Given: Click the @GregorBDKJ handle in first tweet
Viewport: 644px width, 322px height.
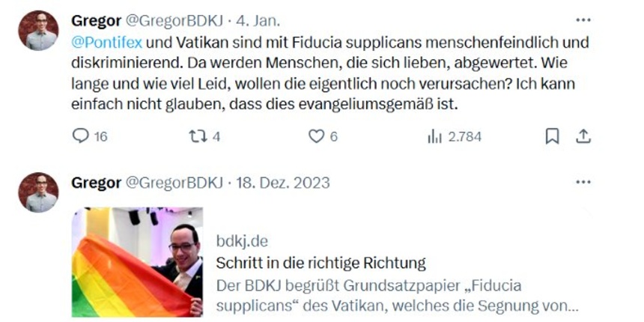Looking at the screenshot, I should (174, 20).
